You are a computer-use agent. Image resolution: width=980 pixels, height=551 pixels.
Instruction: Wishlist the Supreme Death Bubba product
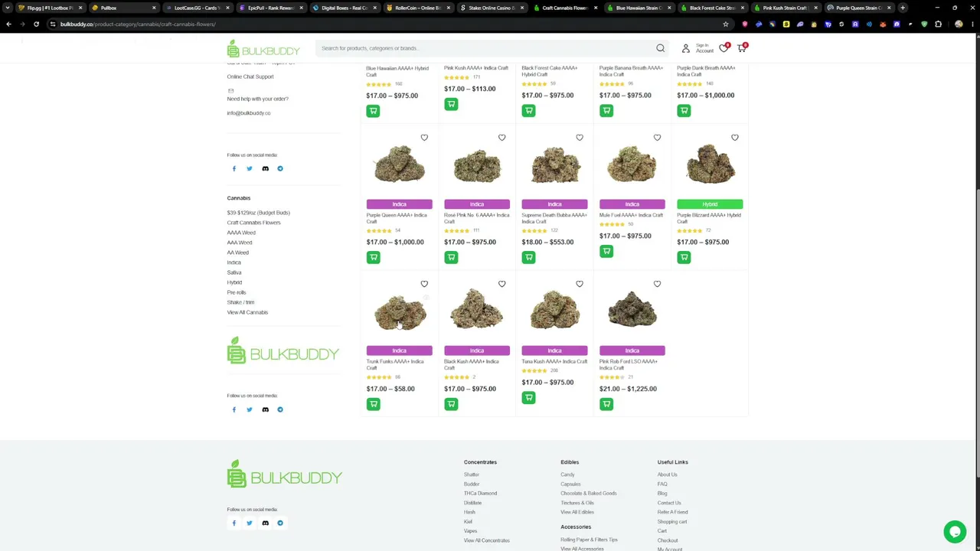point(580,138)
